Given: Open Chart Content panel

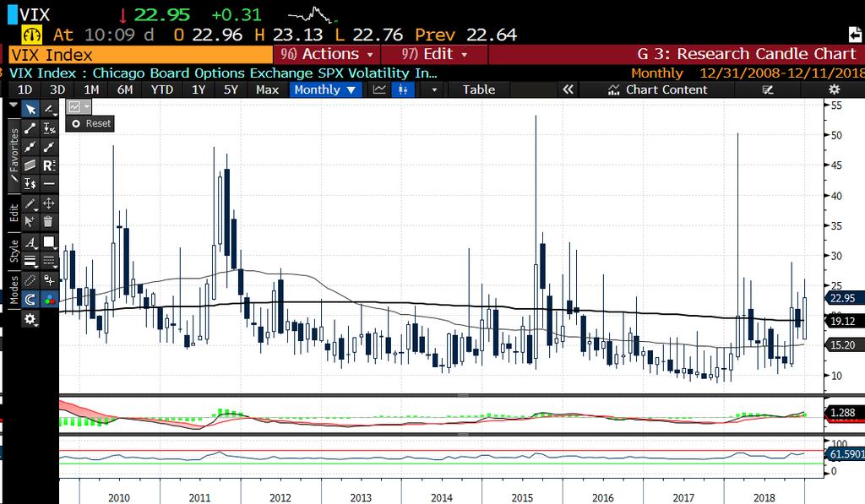Looking at the screenshot, I should tap(657, 89).
